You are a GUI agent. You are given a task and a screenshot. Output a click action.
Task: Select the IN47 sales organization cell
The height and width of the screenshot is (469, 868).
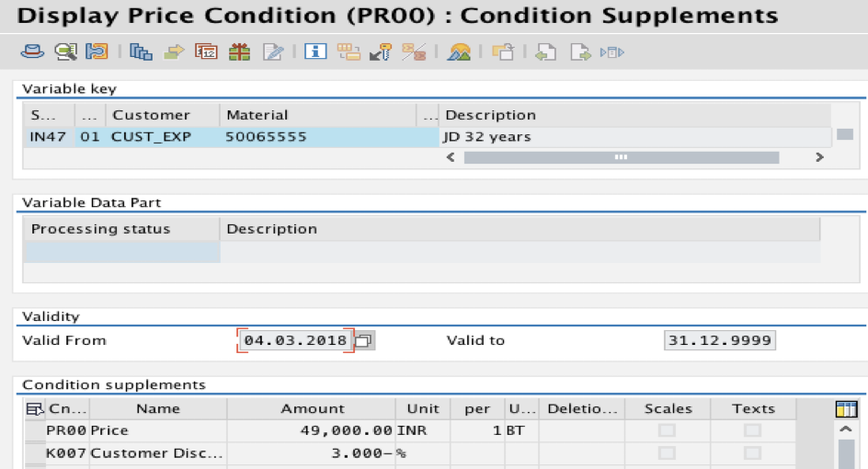pos(49,137)
